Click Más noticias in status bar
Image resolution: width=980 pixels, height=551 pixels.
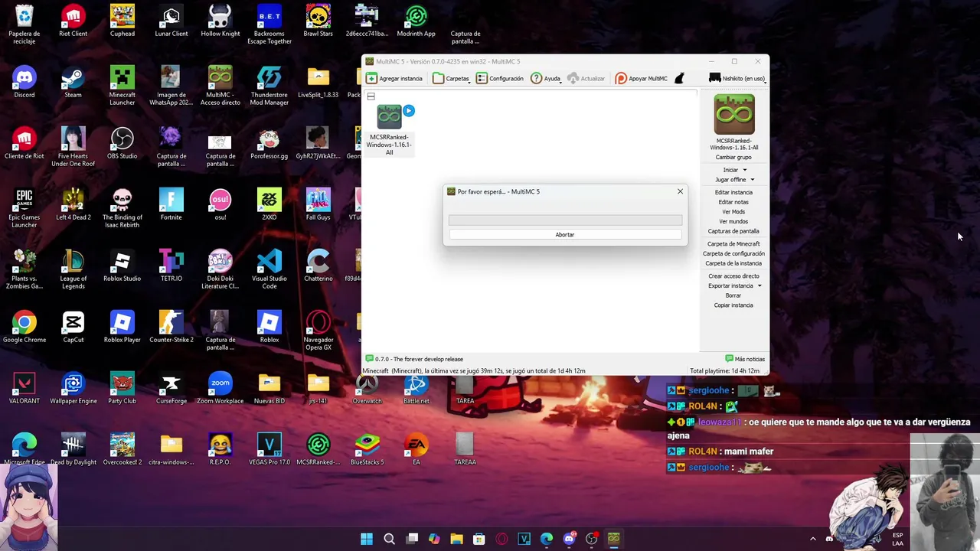coord(745,359)
